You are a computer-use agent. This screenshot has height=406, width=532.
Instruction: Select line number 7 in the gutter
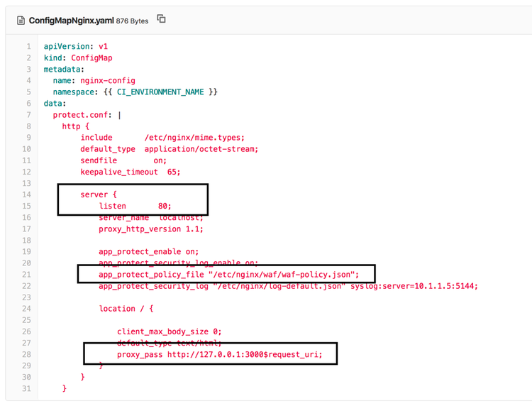point(28,115)
